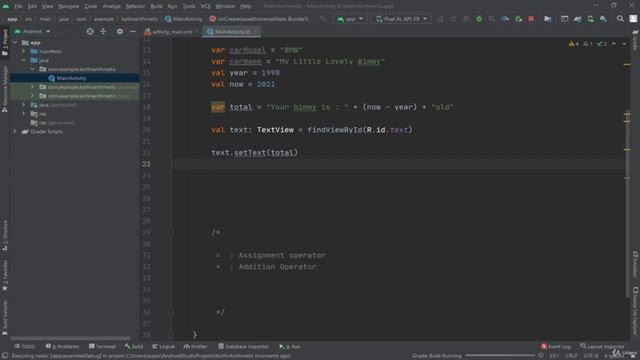Open the Layout Inspector tool window

(x=602, y=346)
